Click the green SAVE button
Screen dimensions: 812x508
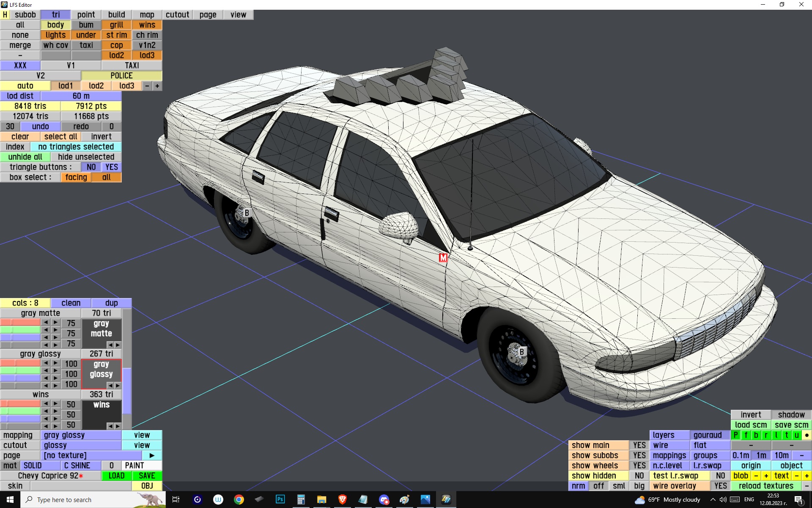click(x=147, y=475)
